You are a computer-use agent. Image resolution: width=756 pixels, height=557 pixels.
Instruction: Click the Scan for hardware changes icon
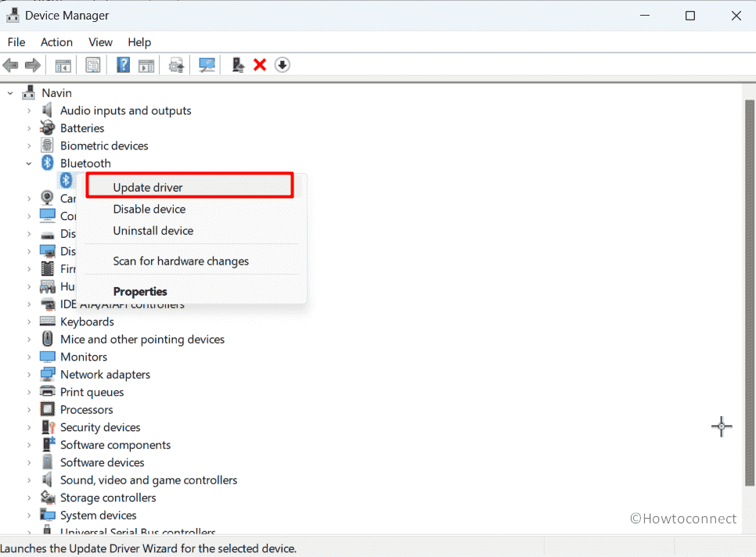click(207, 64)
